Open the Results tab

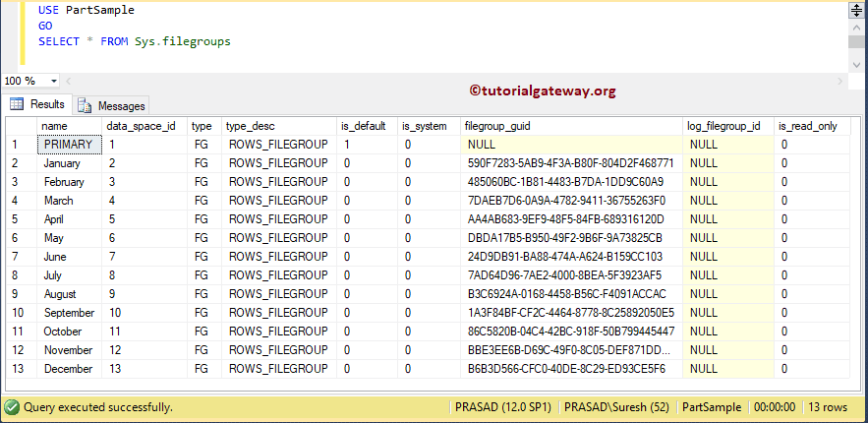click(37, 104)
